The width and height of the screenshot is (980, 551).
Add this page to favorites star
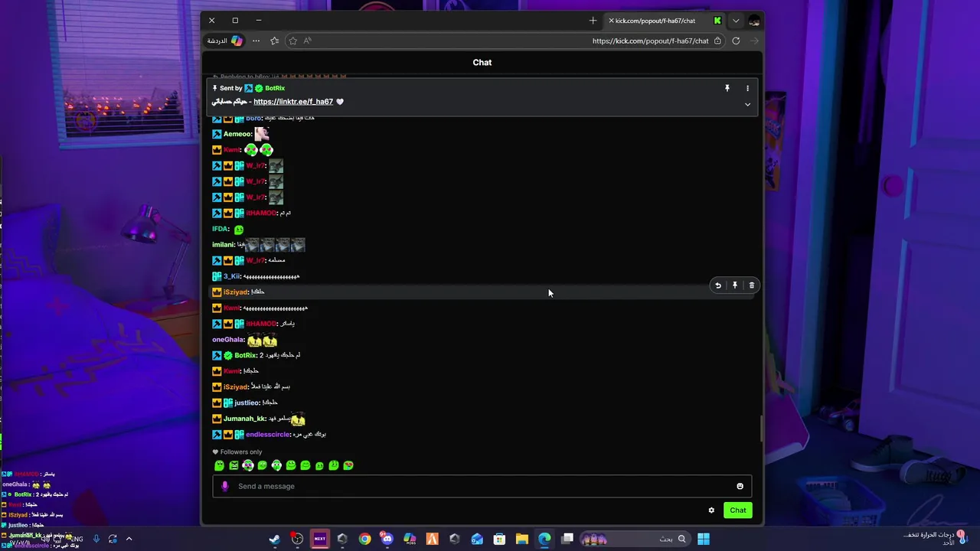(292, 41)
